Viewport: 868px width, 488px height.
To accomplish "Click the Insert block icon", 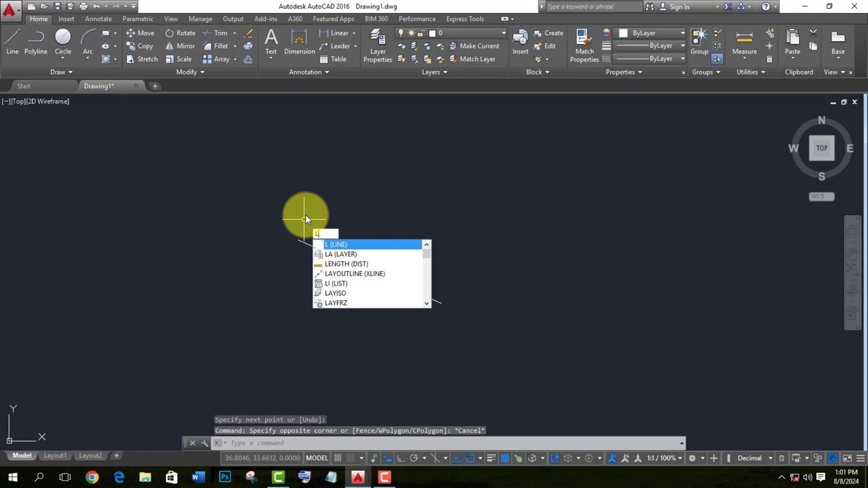I will (520, 42).
